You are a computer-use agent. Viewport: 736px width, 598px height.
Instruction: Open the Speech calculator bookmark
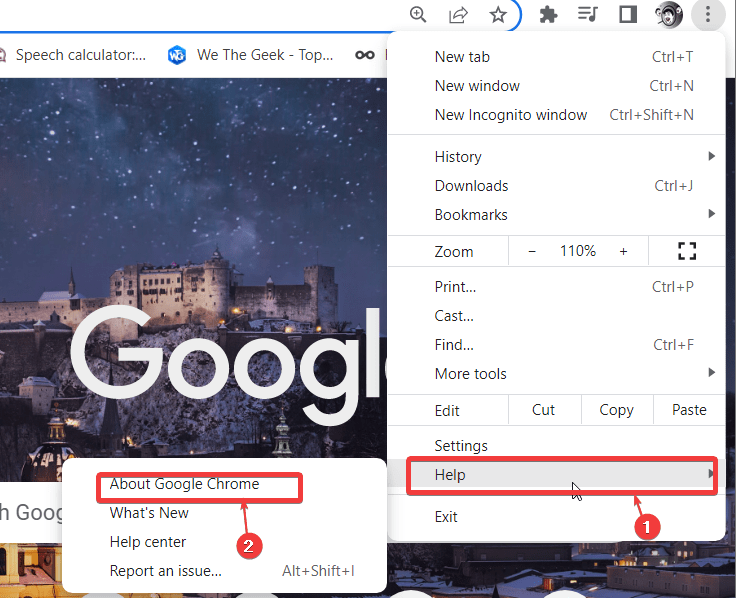[74, 55]
